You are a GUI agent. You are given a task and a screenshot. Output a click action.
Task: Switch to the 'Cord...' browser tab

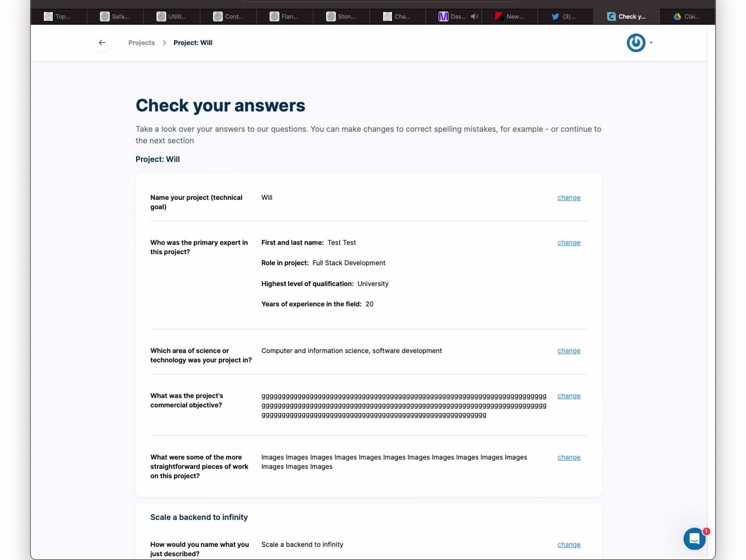click(x=228, y=16)
